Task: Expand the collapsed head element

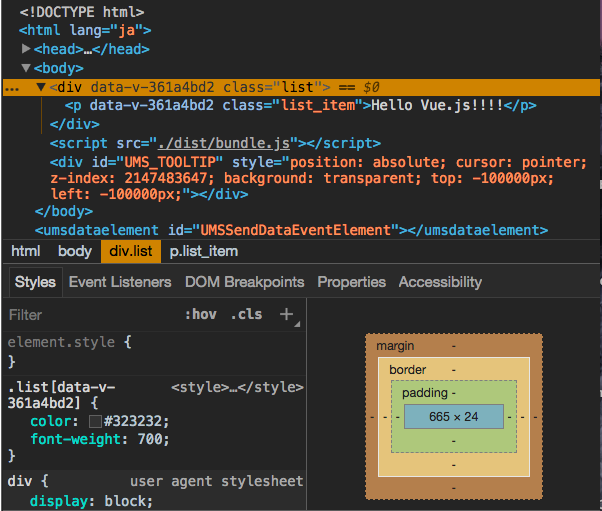Action: [26, 49]
